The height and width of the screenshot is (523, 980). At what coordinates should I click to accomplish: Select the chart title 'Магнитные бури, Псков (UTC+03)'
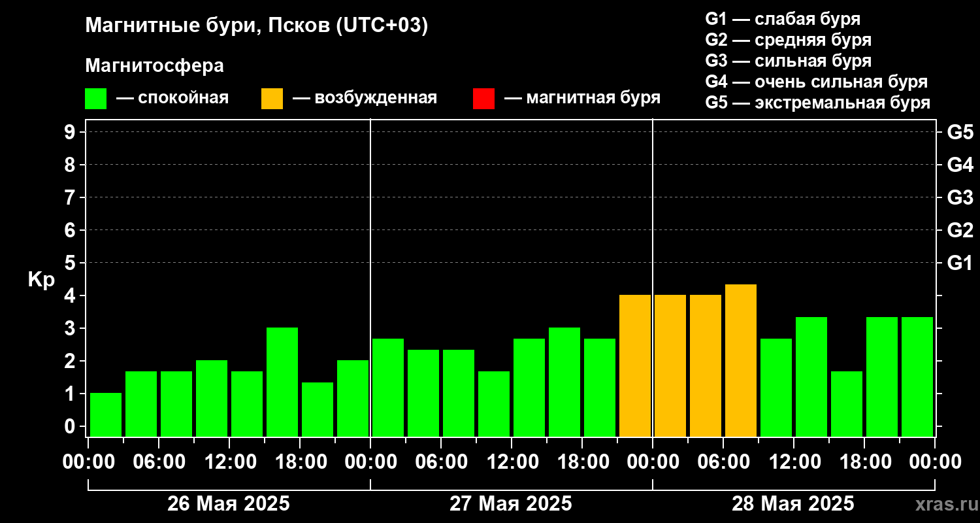256,26
